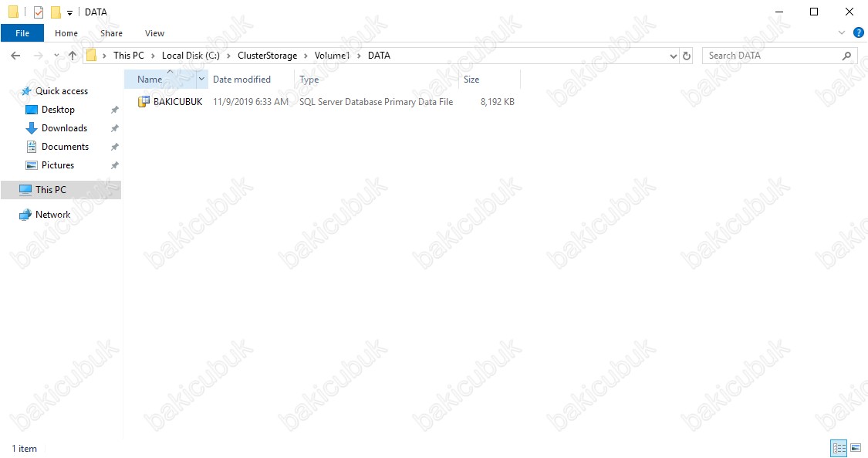This screenshot has height=458, width=868.
Task: Click the 8,192 KB size cell
Action: (x=497, y=102)
